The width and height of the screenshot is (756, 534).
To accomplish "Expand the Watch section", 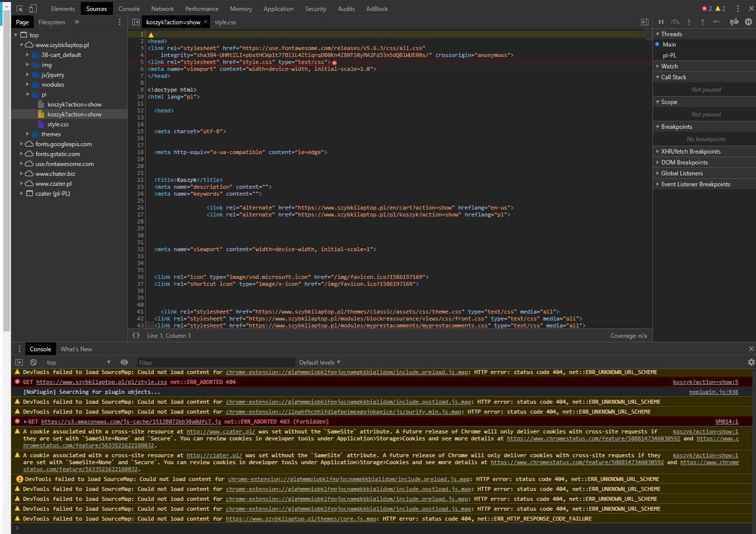I will pos(669,66).
